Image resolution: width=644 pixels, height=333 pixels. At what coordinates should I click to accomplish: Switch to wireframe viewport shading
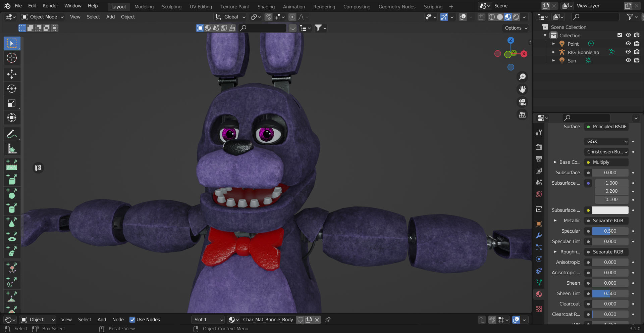coord(492,17)
